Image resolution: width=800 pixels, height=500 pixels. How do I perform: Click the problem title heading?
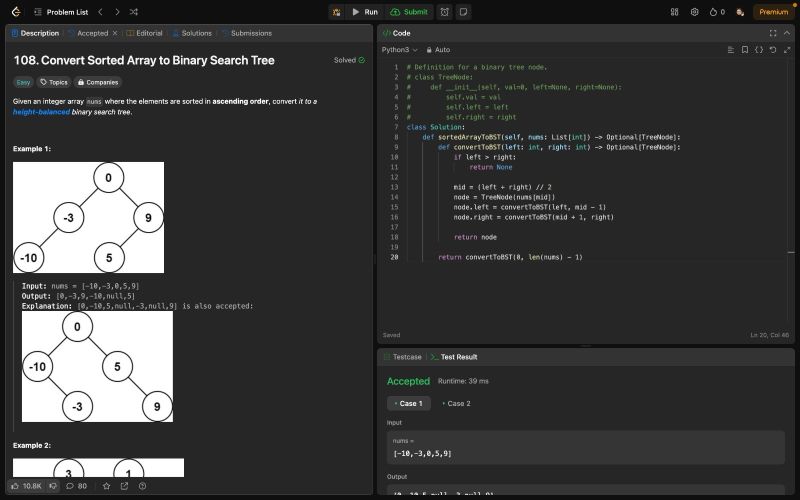tap(144, 60)
